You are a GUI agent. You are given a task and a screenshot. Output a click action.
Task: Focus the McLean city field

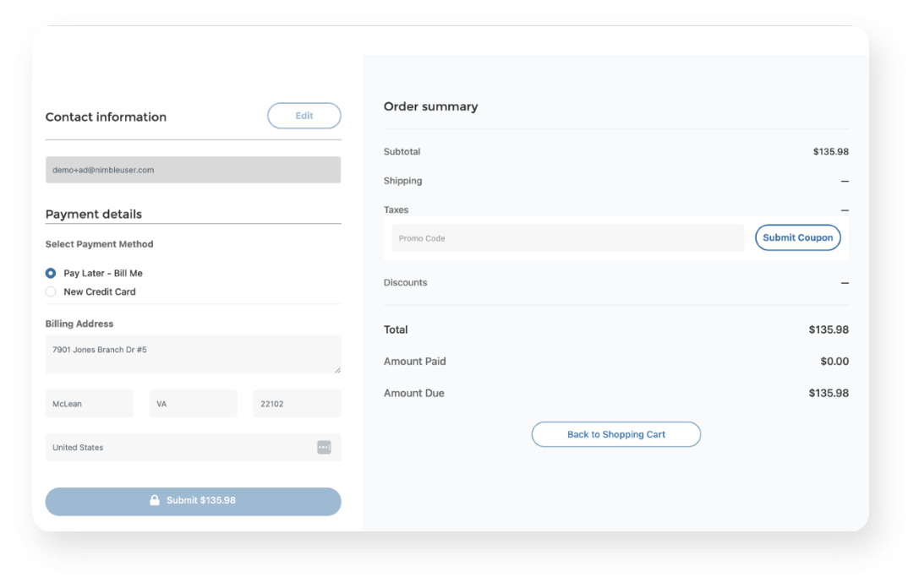click(x=89, y=404)
